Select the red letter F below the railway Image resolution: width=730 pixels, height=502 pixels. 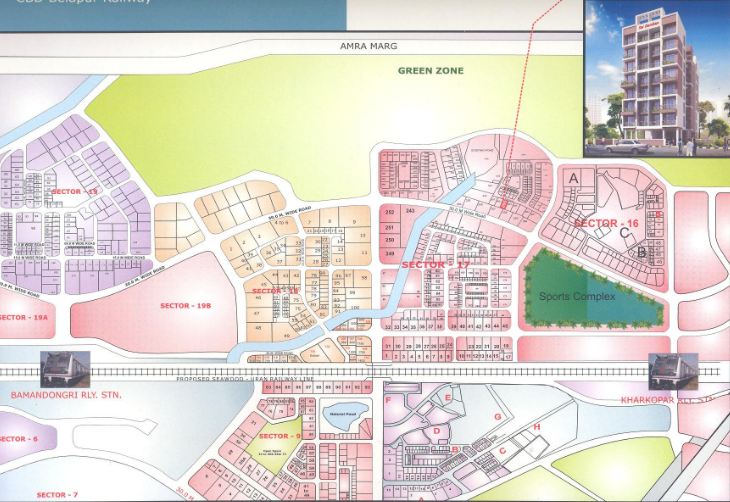point(388,400)
